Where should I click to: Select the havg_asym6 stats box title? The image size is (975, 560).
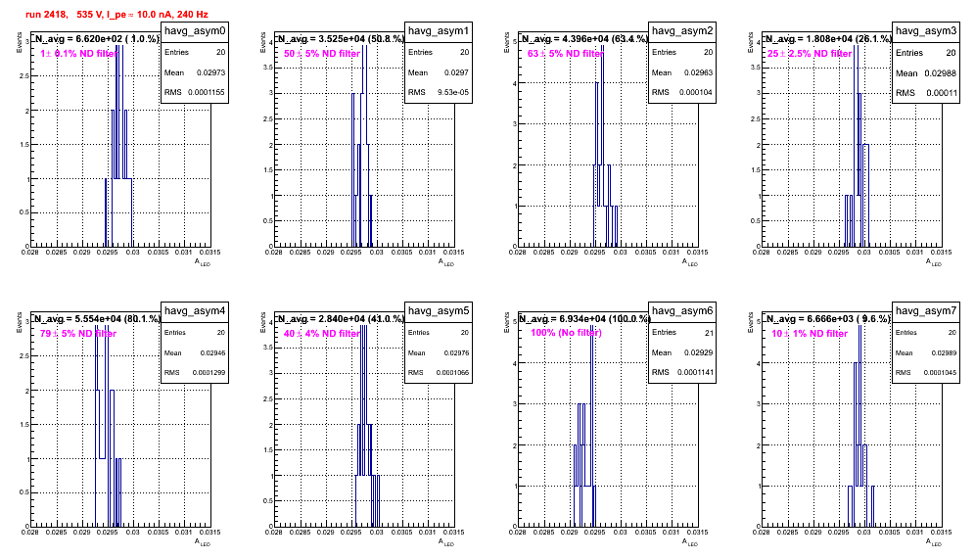(682, 310)
